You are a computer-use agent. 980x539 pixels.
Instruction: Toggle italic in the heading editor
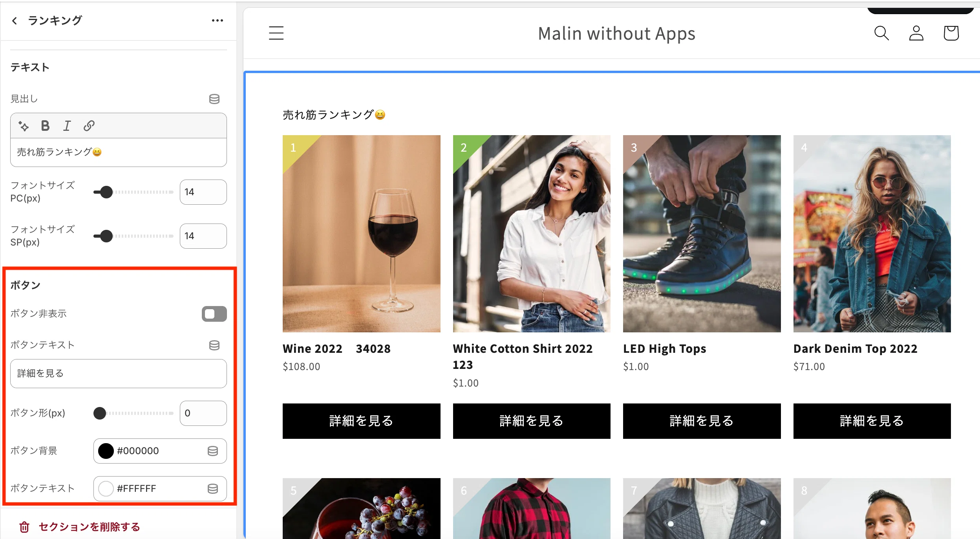click(x=67, y=126)
